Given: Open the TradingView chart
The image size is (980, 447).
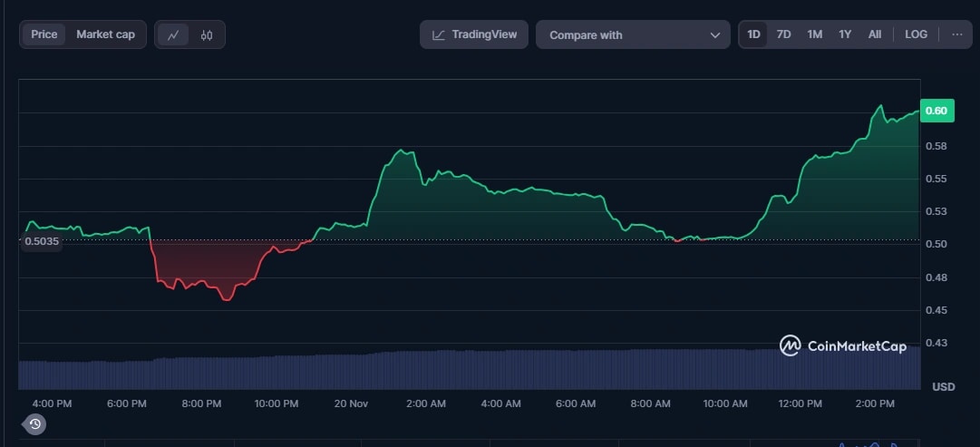Looking at the screenshot, I should point(474,34).
